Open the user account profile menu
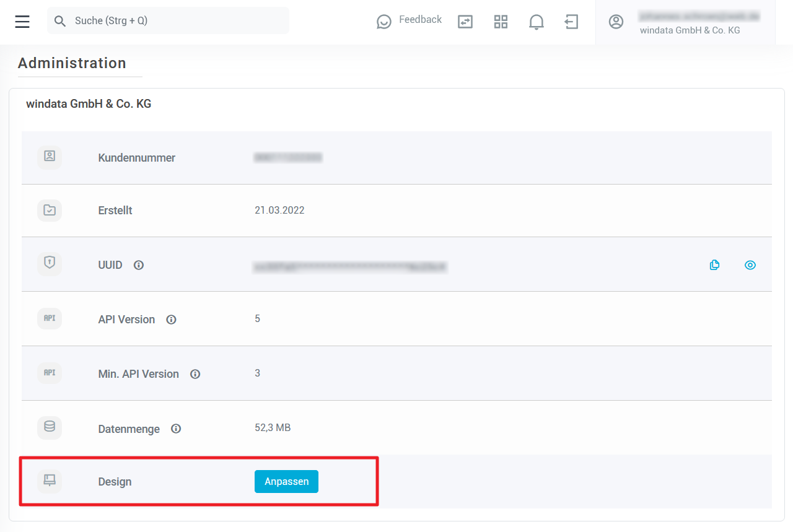This screenshot has width=793, height=532. (685, 22)
